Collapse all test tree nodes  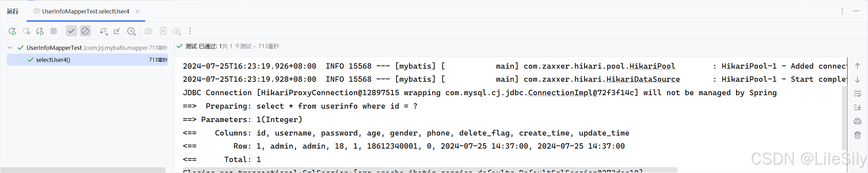point(117,31)
